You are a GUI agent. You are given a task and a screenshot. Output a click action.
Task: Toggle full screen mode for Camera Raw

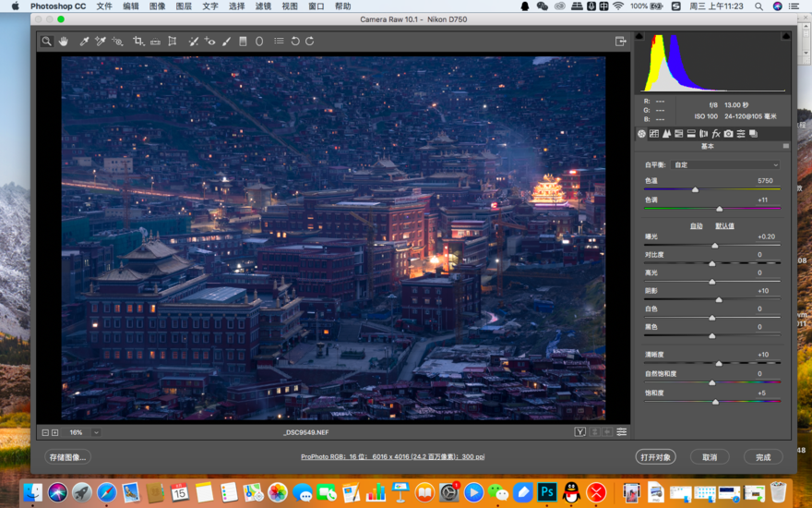point(621,42)
